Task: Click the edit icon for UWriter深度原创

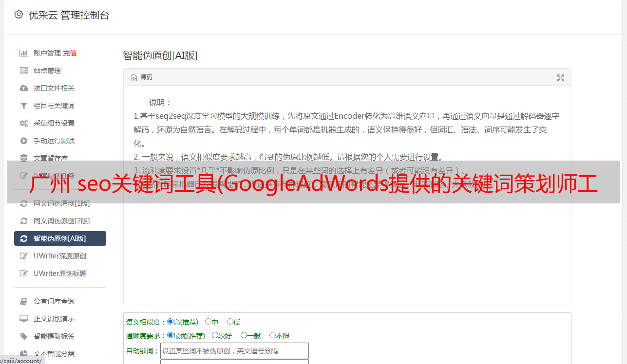Action: pos(23,256)
